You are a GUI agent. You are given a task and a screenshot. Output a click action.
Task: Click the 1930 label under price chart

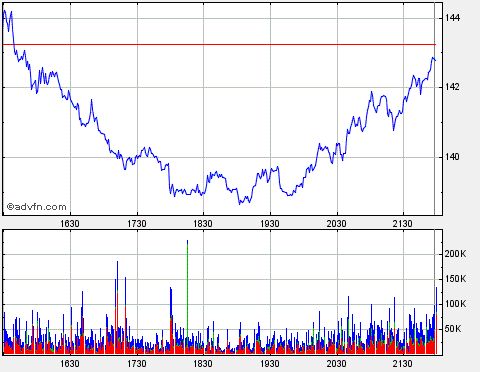click(x=270, y=224)
